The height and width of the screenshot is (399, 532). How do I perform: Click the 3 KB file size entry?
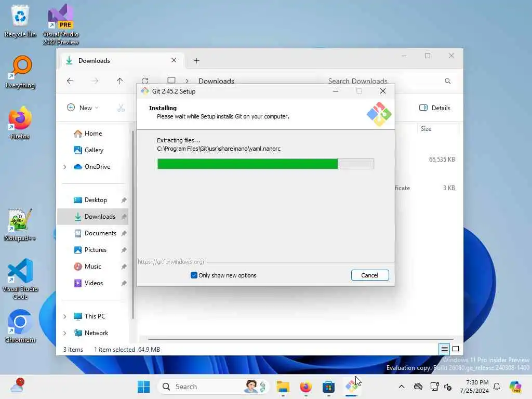click(448, 188)
